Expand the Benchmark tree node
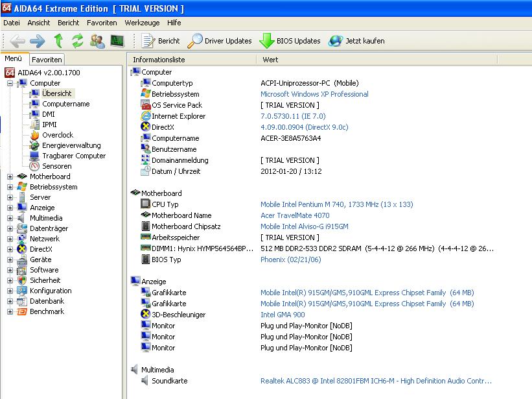 [x=10, y=311]
